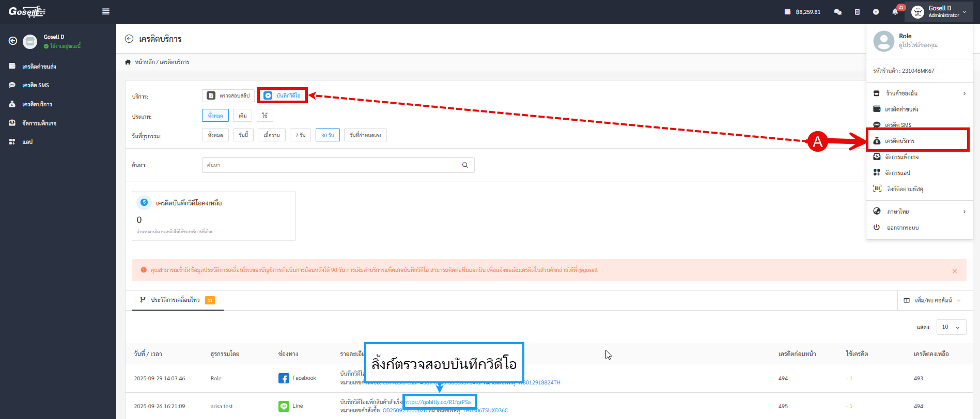This screenshot has width=980, height=419.
Task: Open เครดิต SMS in left sidebar
Action: click(36, 85)
